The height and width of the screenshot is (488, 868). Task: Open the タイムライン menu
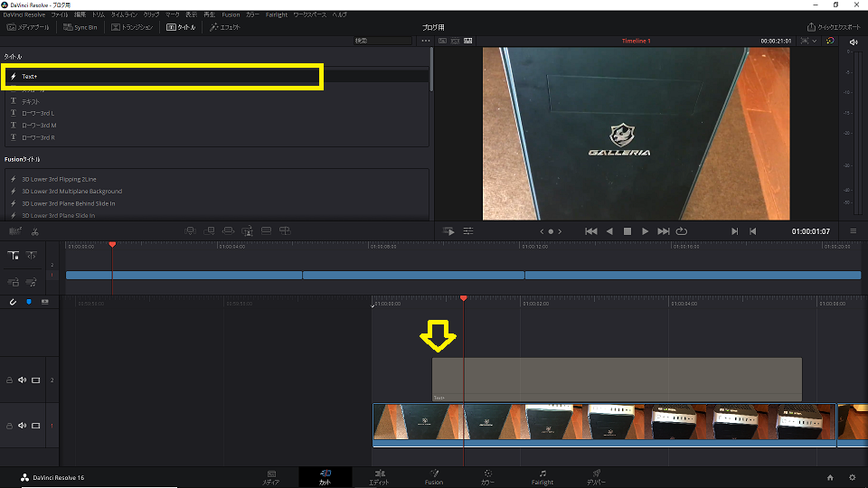click(x=124, y=15)
